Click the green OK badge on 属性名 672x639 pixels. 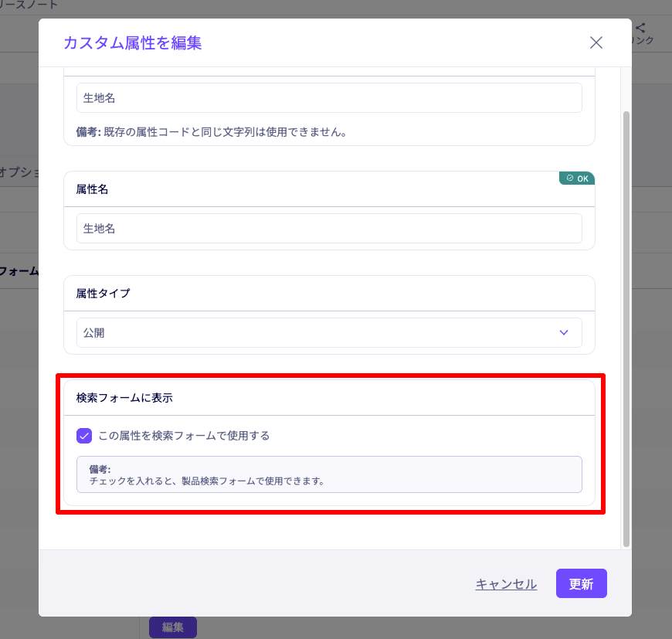tap(577, 178)
